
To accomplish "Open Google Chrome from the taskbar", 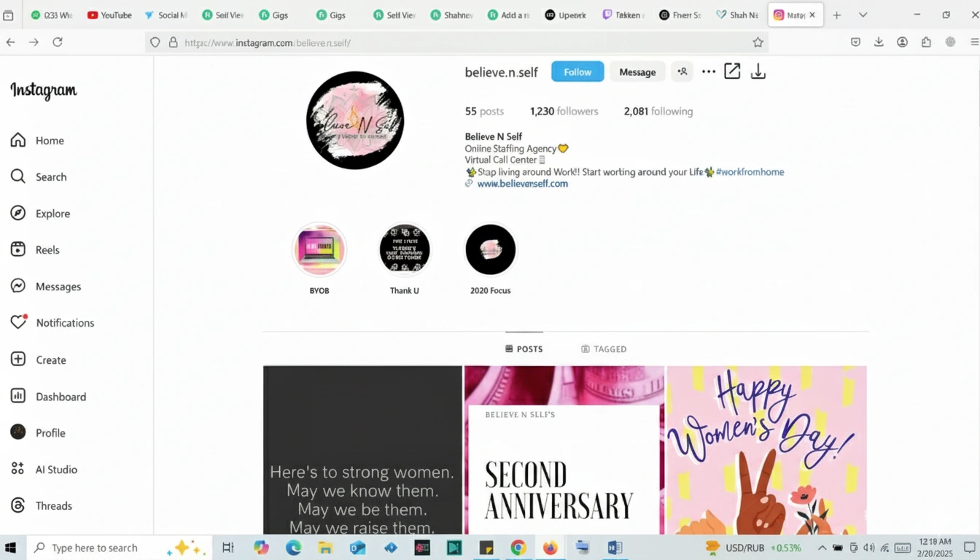I will coord(518,548).
